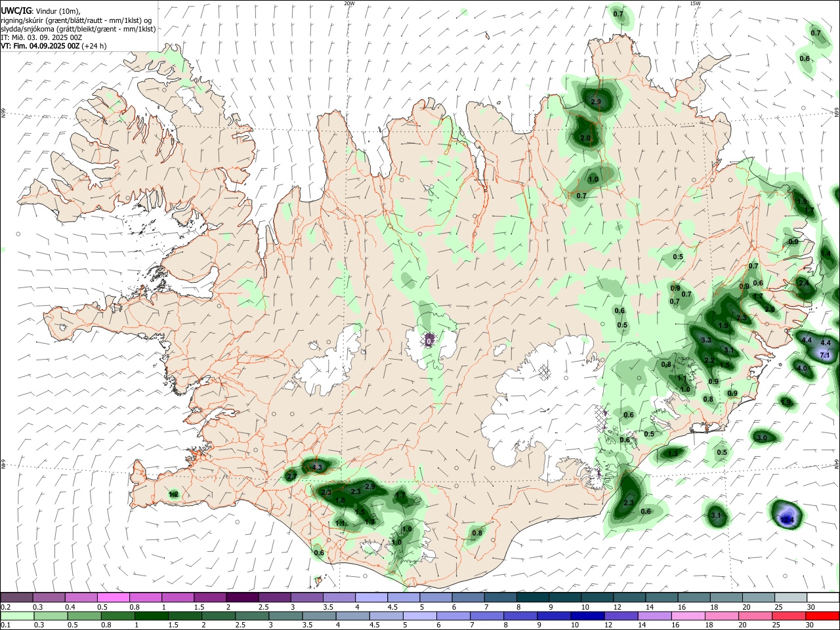Click the VT: Fim. 04.09.2025 00Z line

click(53, 46)
